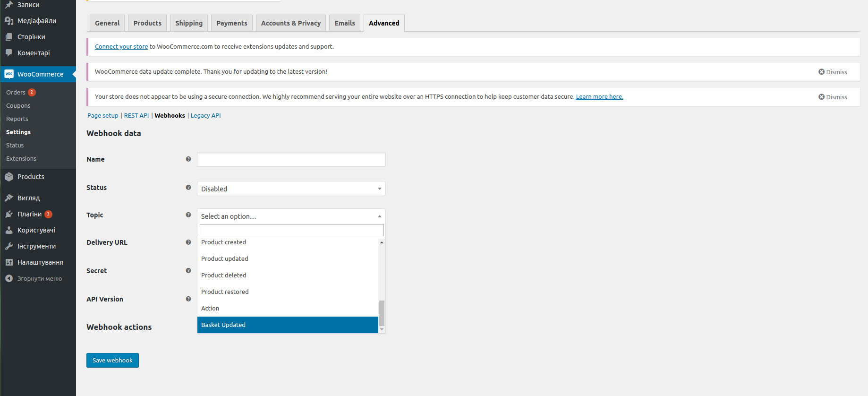The width and height of the screenshot is (868, 396).
Task: Collapse the Topic Select an option dropdown
Action: point(291,216)
